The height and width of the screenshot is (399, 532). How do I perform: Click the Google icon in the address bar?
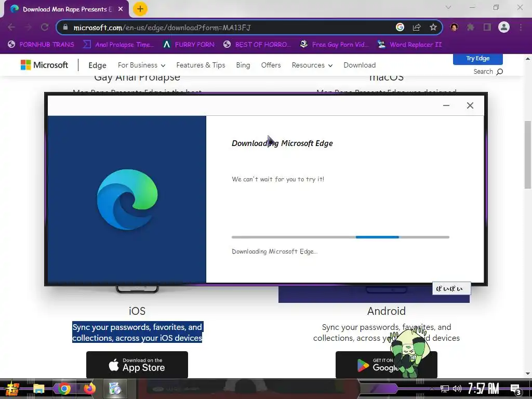pos(400,27)
